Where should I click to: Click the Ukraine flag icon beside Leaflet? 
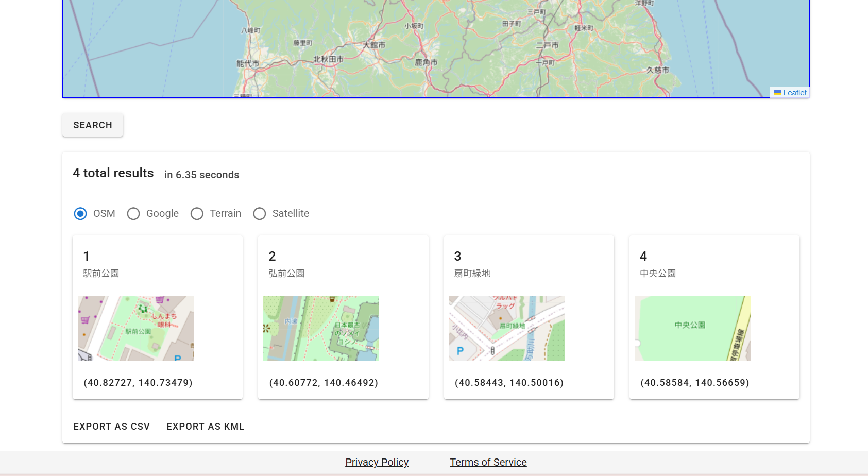tap(777, 93)
